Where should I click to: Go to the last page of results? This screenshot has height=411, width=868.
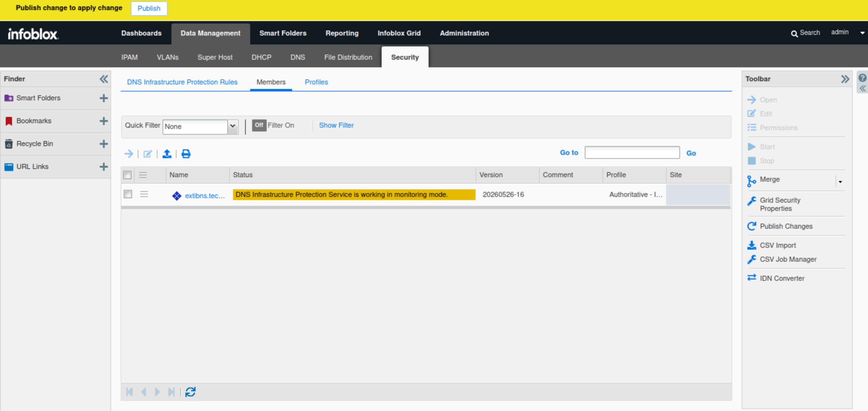point(171,392)
